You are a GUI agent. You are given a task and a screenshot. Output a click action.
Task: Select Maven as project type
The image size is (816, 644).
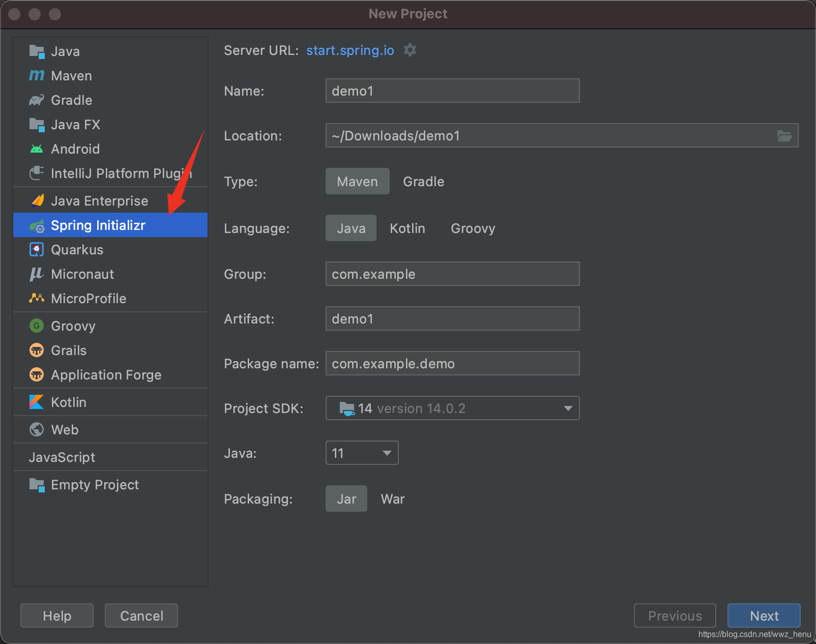[358, 182]
